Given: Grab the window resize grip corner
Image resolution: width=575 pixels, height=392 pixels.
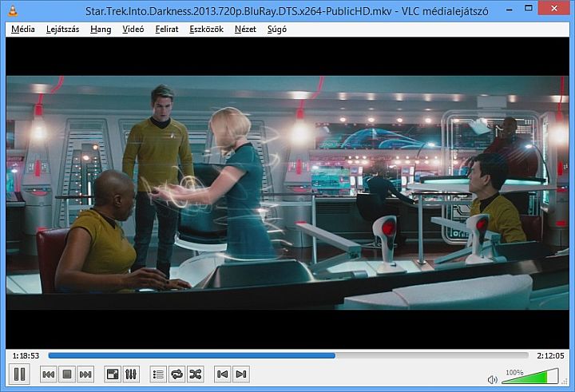Looking at the screenshot, I should click(565, 382).
